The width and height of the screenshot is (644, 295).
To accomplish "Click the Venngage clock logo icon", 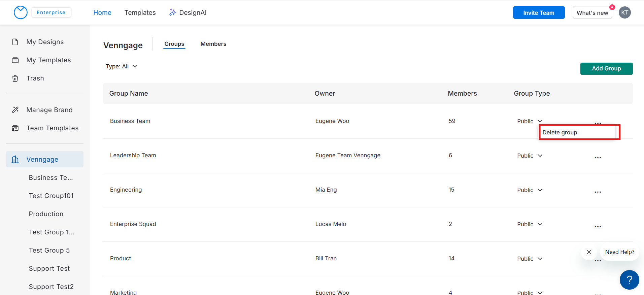I will 21,12.
